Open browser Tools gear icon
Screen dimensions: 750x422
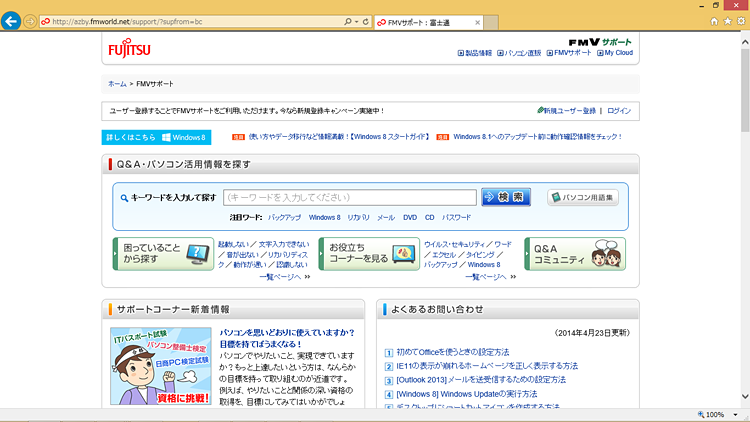tap(741, 21)
